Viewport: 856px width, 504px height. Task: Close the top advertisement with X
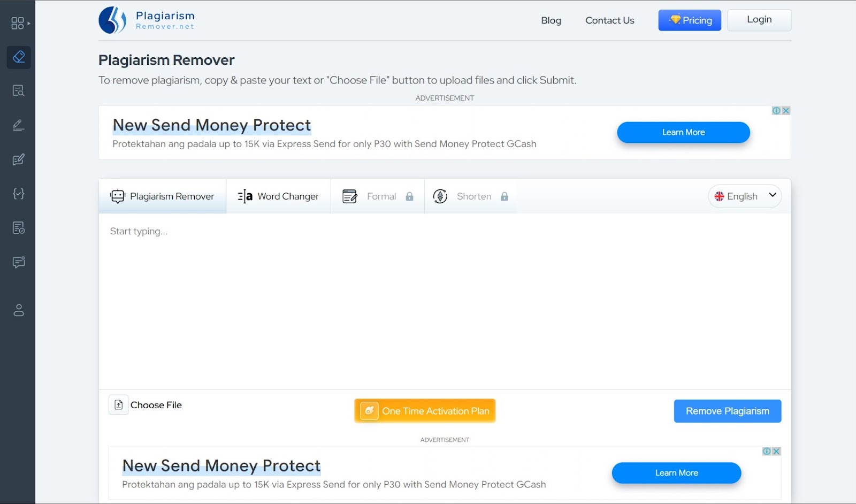pyautogui.click(x=786, y=111)
